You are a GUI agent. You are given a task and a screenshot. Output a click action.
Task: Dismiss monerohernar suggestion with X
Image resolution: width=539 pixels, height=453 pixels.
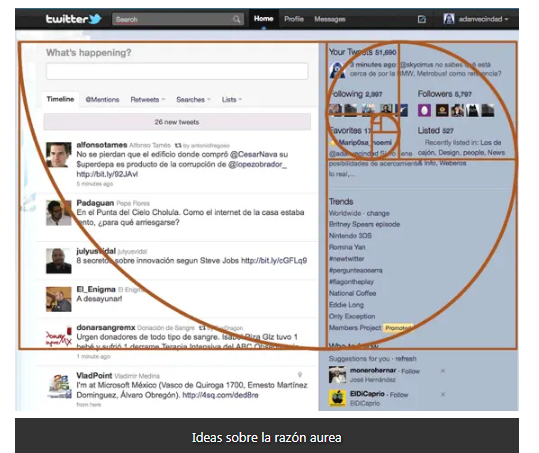[x=443, y=371]
